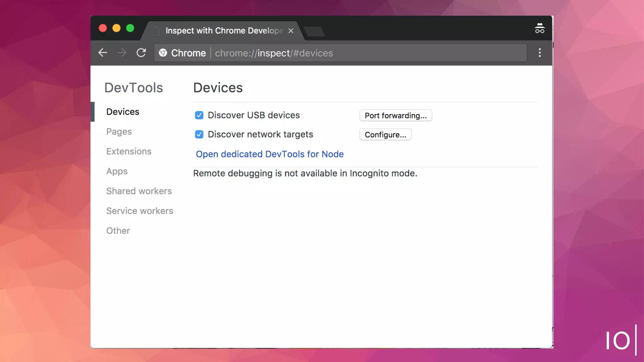Select Other in the DevTools sidebar
The image size is (644, 362).
(x=118, y=231)
